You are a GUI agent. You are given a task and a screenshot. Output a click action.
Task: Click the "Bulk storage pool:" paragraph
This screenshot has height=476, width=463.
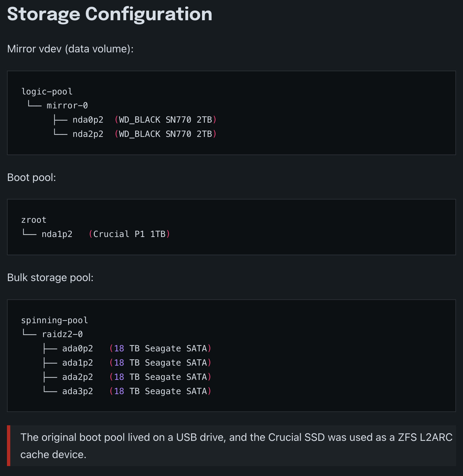50,278
